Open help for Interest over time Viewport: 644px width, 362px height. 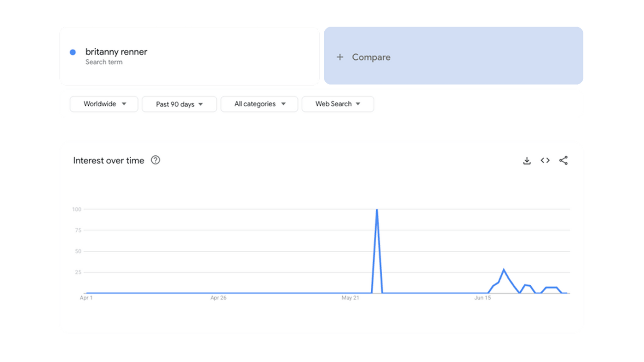pyautogui.click(x=155, y=160)
